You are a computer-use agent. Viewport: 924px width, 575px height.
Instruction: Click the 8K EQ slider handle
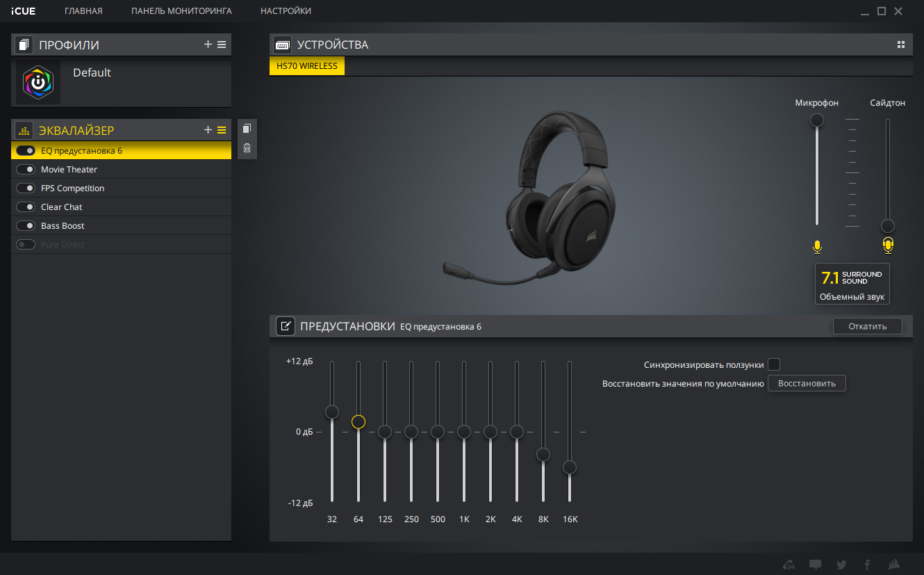point(543,454)
